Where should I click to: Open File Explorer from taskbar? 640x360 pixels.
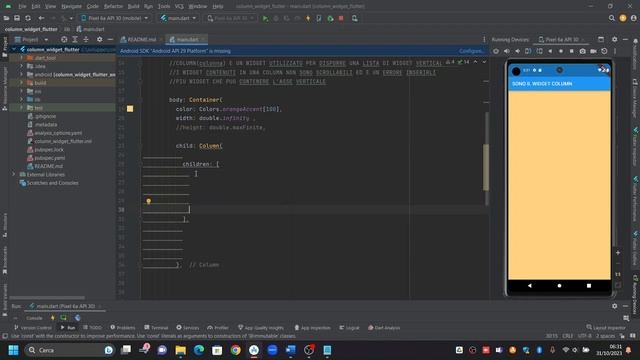(x=180, y=350)
